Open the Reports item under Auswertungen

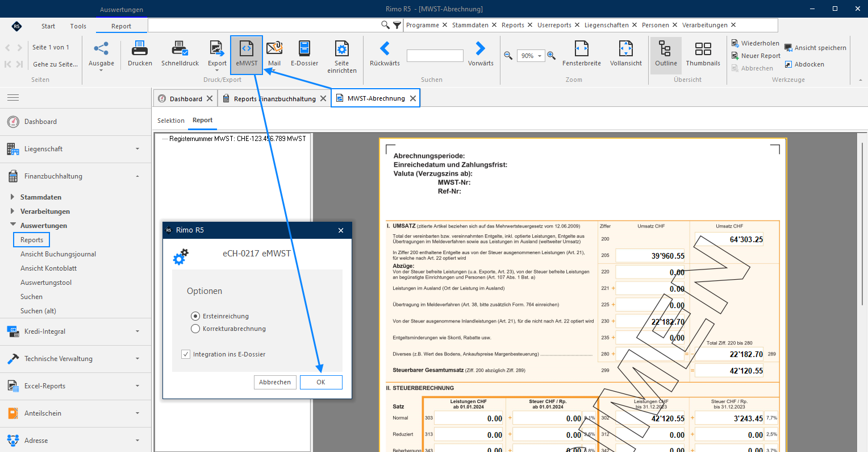(x=32, y=240)
